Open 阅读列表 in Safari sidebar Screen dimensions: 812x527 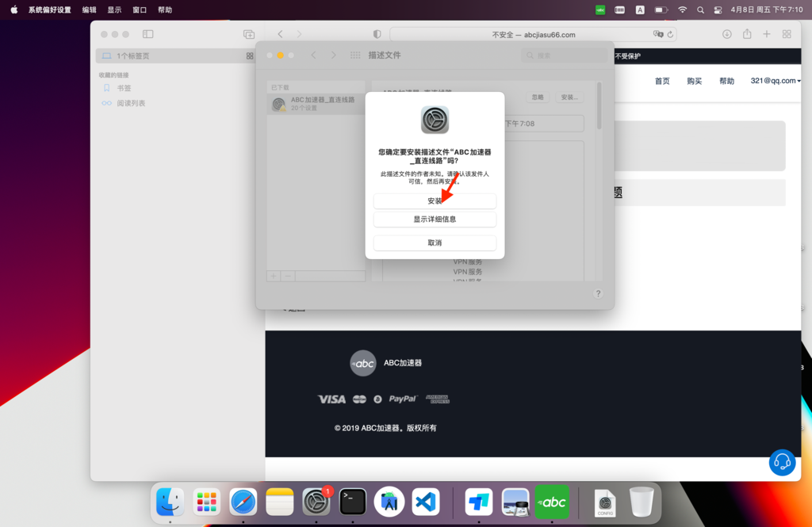click(x=131, y=103)
